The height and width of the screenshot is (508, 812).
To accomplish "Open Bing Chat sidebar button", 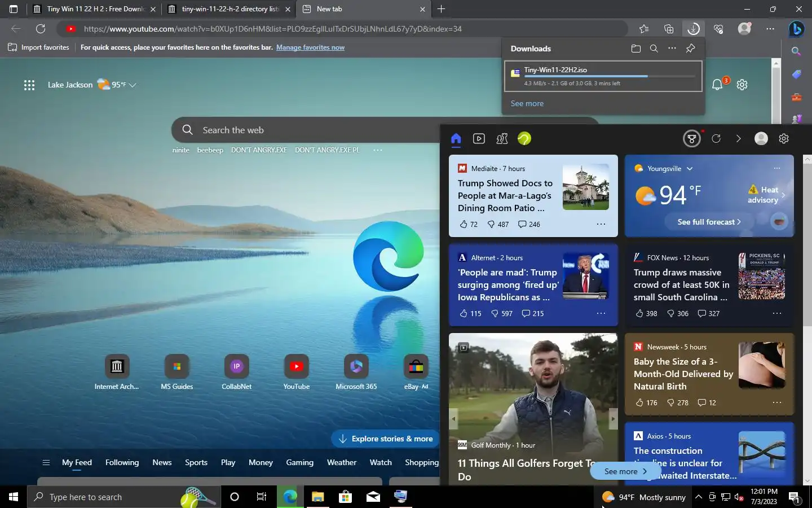I will pos(796,29).
